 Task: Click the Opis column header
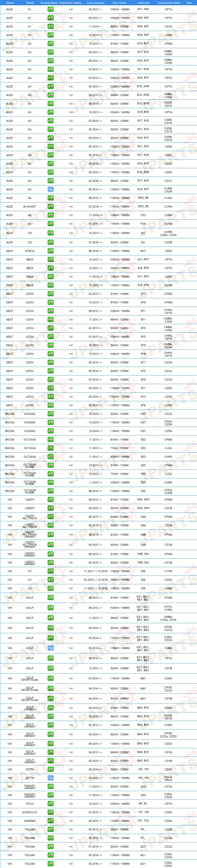point(189,3)
